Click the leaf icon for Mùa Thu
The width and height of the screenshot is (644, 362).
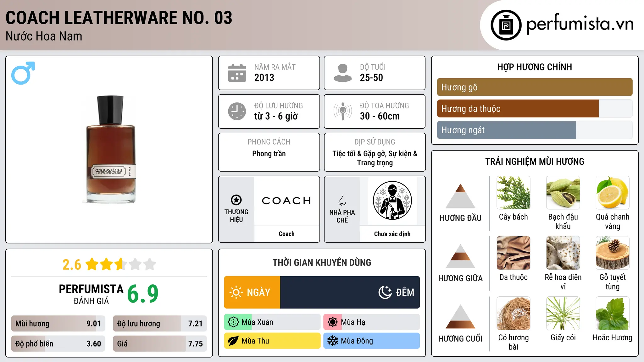(x=233, y=341)
